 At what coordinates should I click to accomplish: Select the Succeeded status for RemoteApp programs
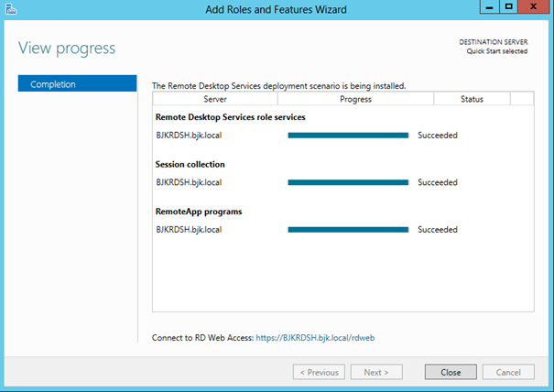point(438,230)
